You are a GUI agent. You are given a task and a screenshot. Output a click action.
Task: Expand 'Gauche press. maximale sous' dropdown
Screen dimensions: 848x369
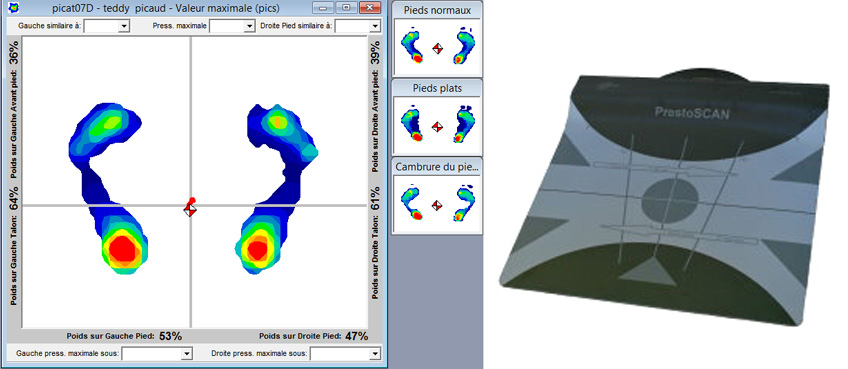tap(157, 353)
